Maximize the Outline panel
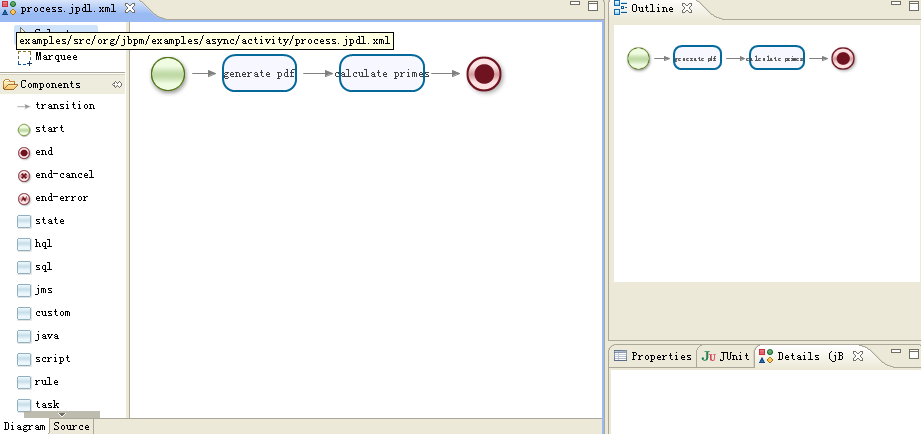Viewport: 921px width, 434px height. pyautogui.click(x=914, y=6)
